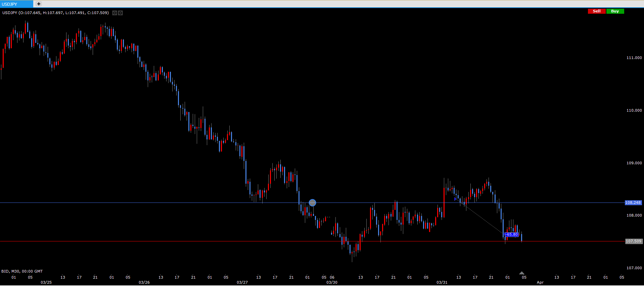Click the 03/27 date on time axis
This screenshot has width=644, height=286.
pyautogui.click(x=242, y=282)
